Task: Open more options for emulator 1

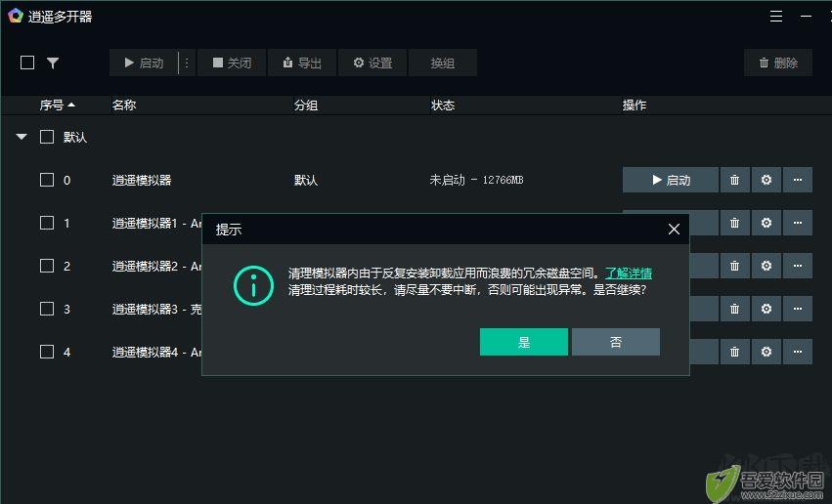Action: pos(797,223)
